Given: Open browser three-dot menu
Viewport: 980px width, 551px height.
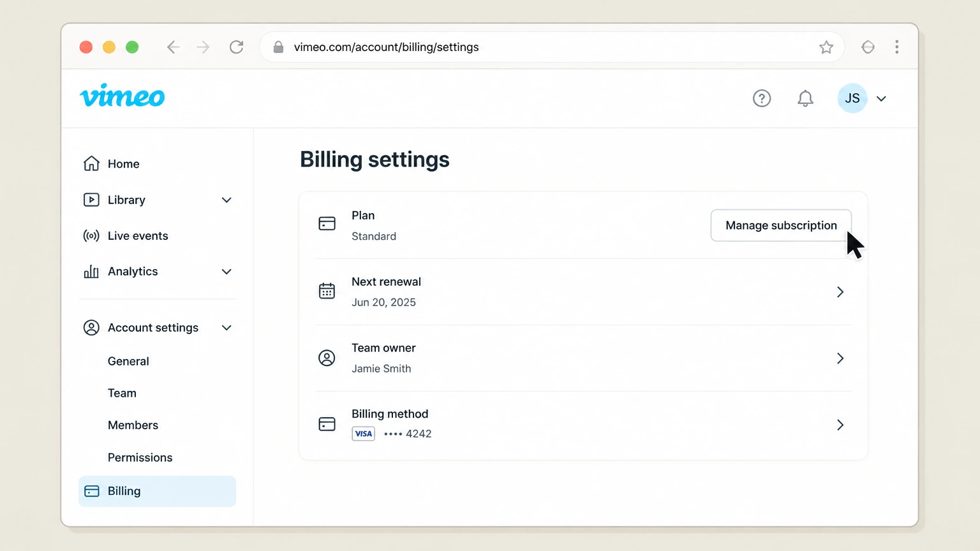Looking at the screenshot, I should coord(897,47).
